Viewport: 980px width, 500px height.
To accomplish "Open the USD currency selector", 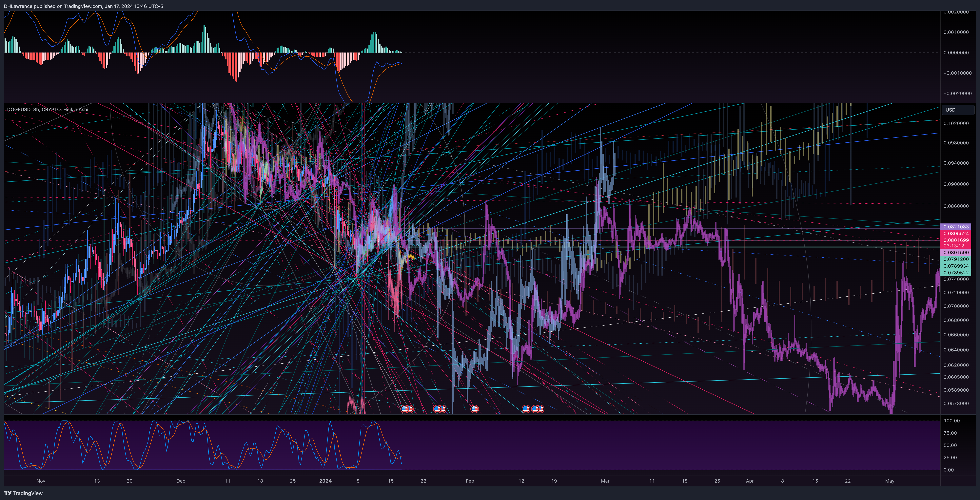I will (x=958, y=110).
